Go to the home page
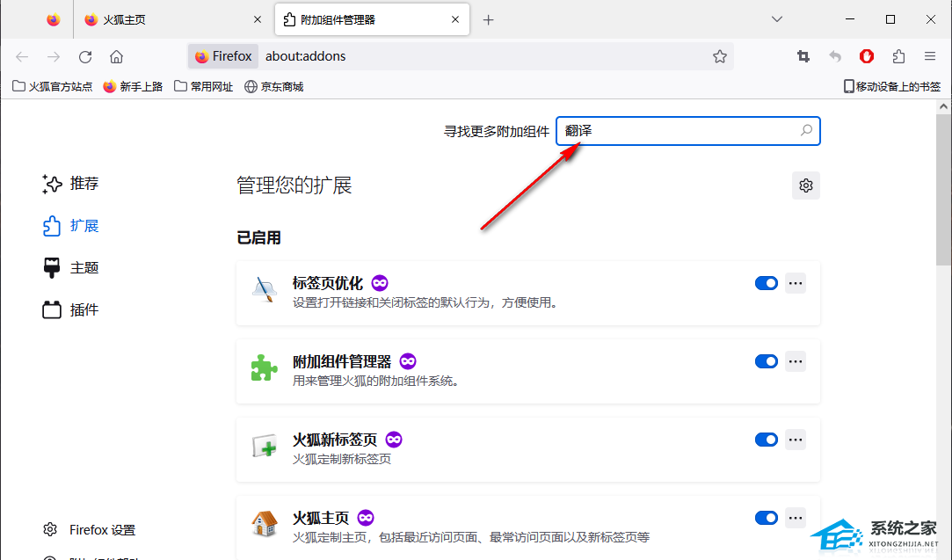This screenshot has height=560, width=952. (x=116, y=56)
